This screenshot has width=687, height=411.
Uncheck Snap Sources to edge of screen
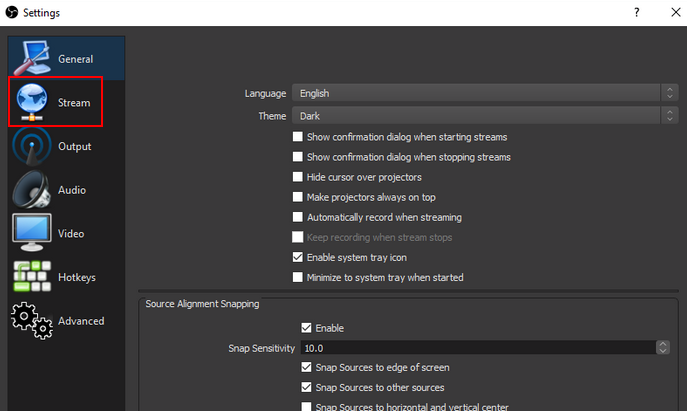click(307, 368)
